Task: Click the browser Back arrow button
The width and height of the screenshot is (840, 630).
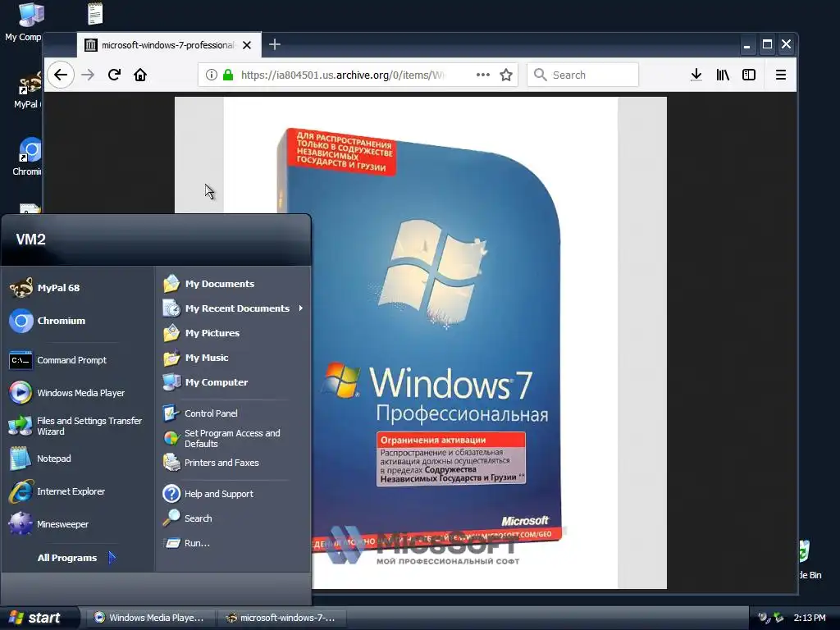Action: [x=61, y=75]
